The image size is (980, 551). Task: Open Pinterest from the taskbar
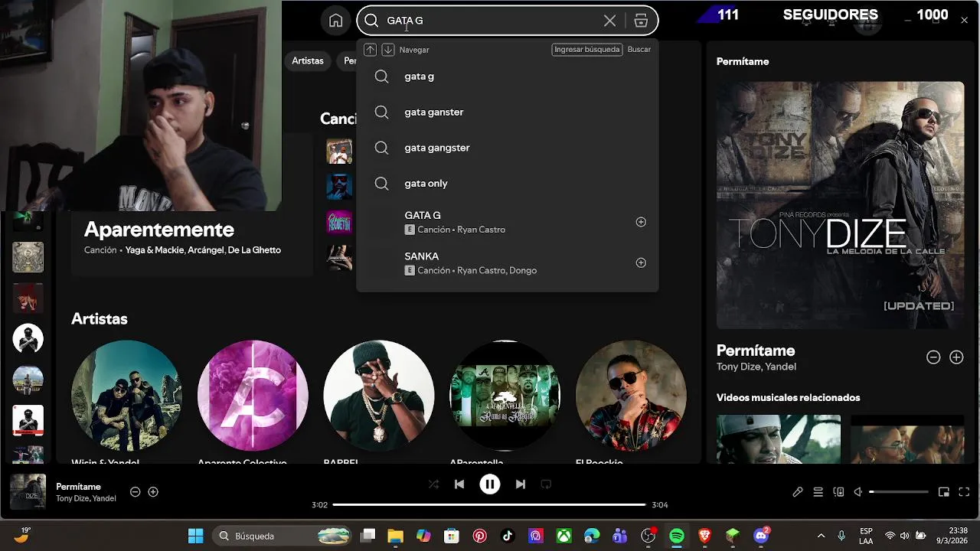click(479, 536)
